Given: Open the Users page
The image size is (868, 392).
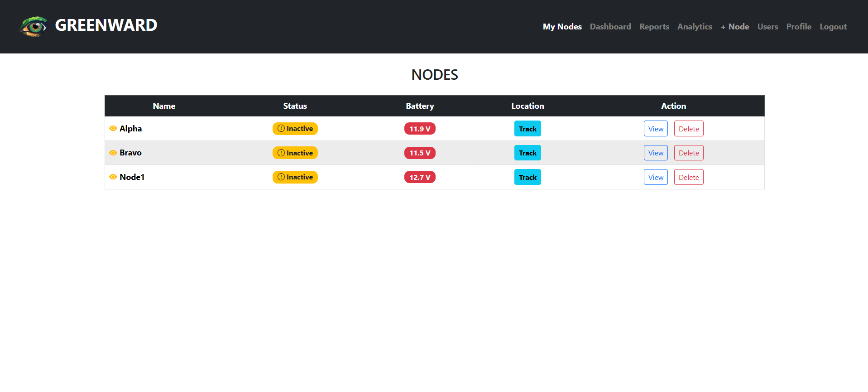Looking at the screenshot, I should pos(767,27).
